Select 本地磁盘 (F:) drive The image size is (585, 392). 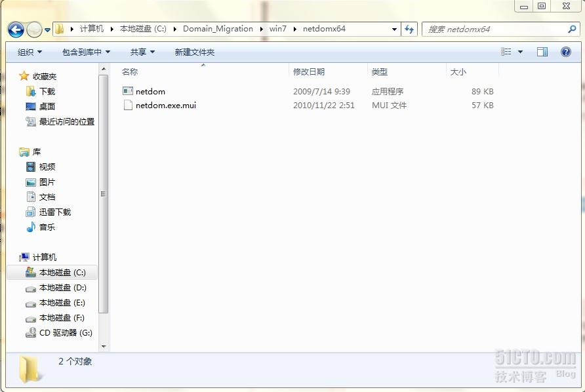coord(62,318)
